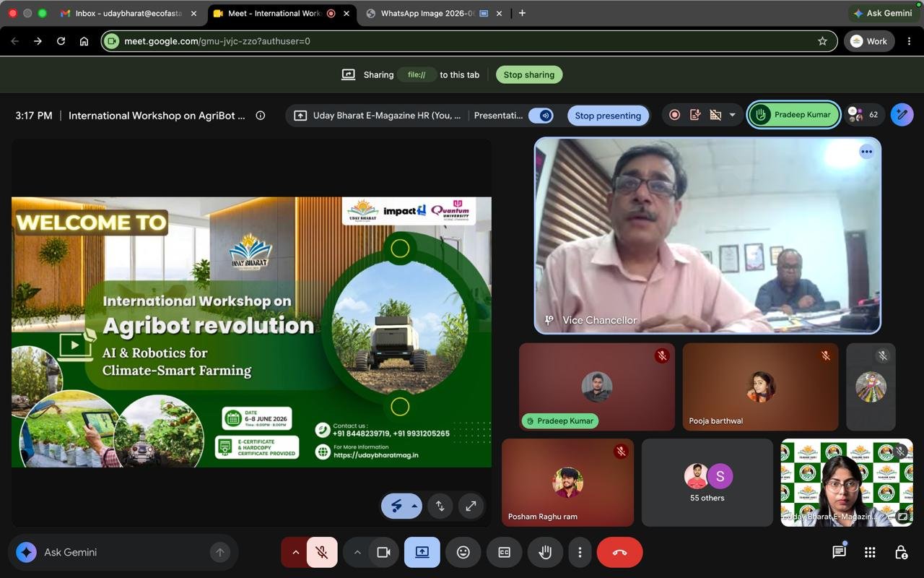Toggle the annotation pen on the presentation
The height and width of the screenshot is (578, 924).
tap(396, 506)
